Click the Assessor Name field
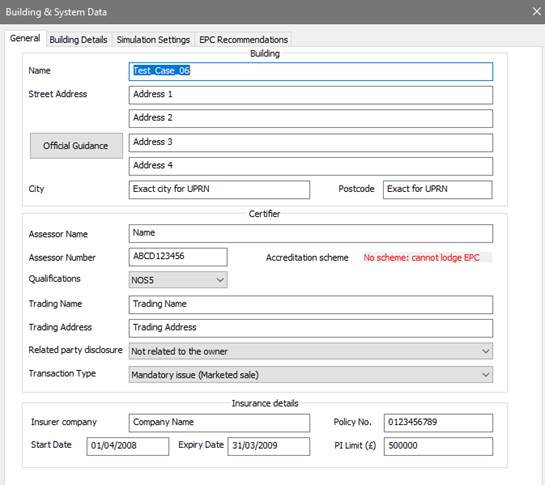This screenshot has width=545, height=485. tap(311, 233)
